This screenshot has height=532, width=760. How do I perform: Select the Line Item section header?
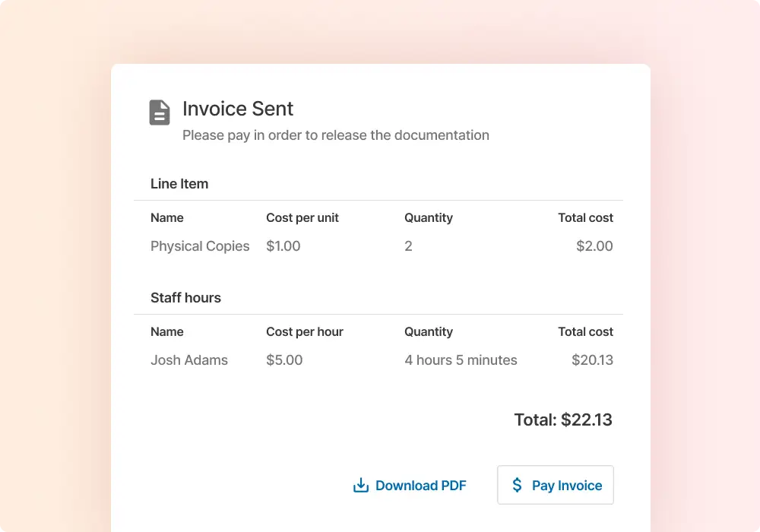coord(179,184)
